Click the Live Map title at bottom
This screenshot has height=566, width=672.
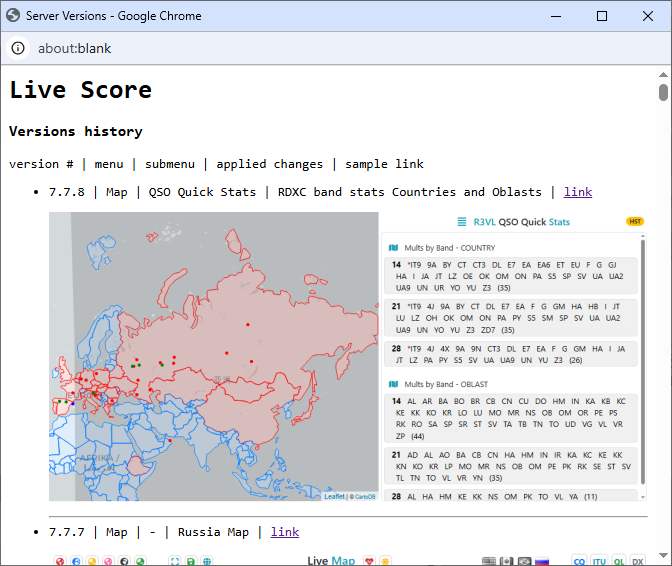(331, 561)
